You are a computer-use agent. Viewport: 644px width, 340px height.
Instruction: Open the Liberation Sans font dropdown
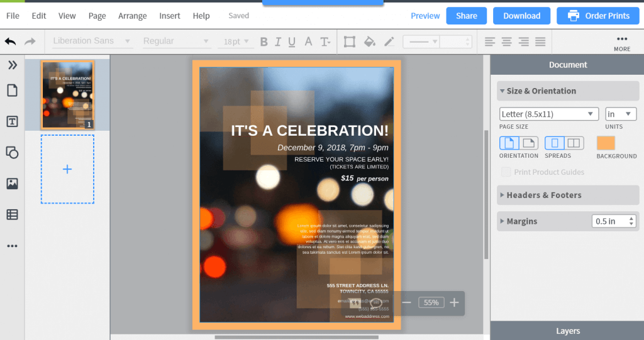point(92,41)
